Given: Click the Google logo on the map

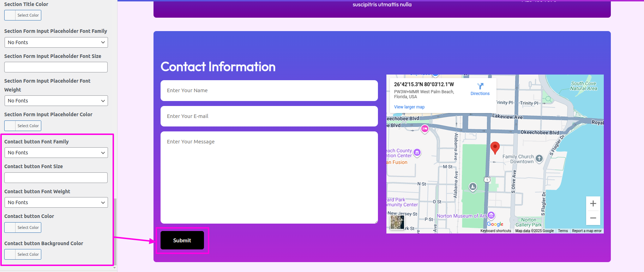Looking at the screenshot, I should pyautogui.click(x=495, y=224).
